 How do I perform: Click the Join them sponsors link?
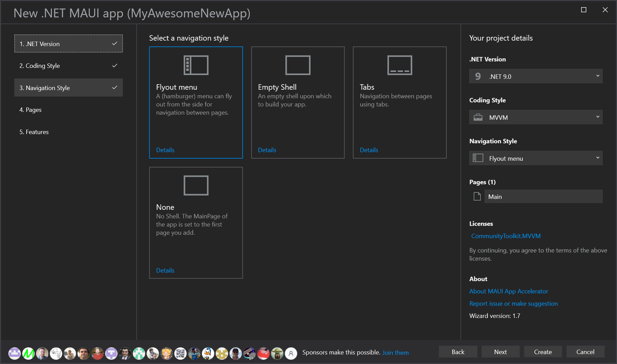tap(396, 352)
